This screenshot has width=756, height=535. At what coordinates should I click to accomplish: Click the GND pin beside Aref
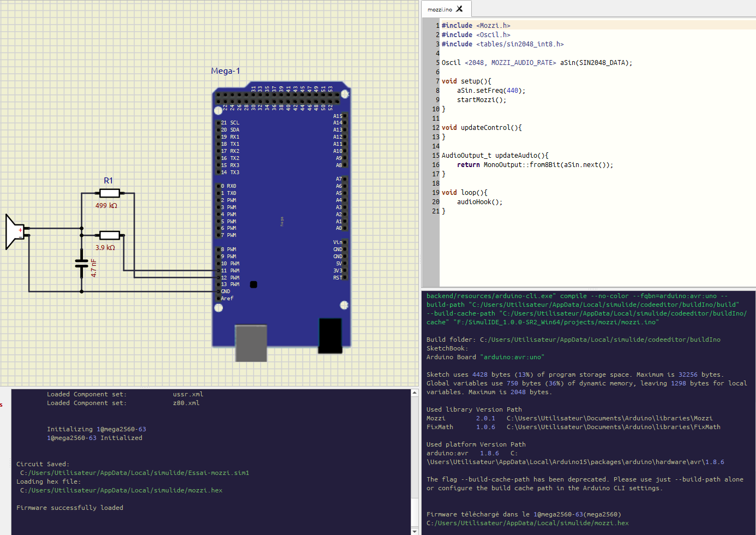(x=219, y=292)
